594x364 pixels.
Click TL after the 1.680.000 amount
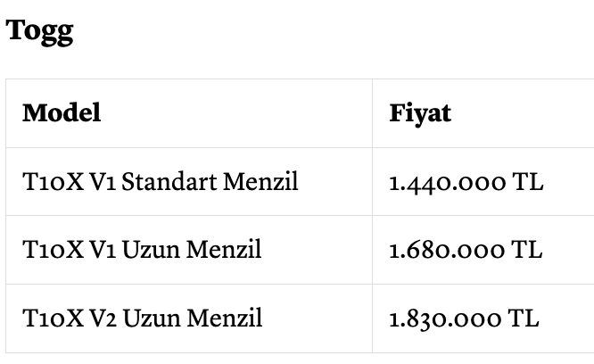pyautogui.click(x=527, y=250)
